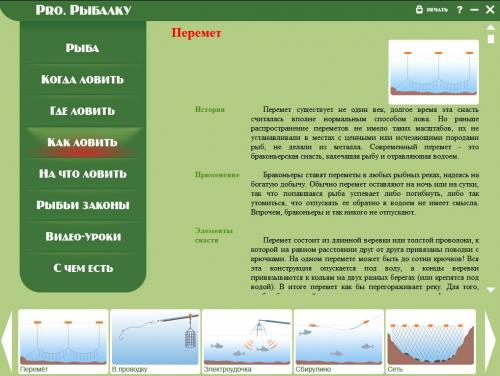
Task: Click the Элементы снасти section heading
Action: tap(214, 235)
